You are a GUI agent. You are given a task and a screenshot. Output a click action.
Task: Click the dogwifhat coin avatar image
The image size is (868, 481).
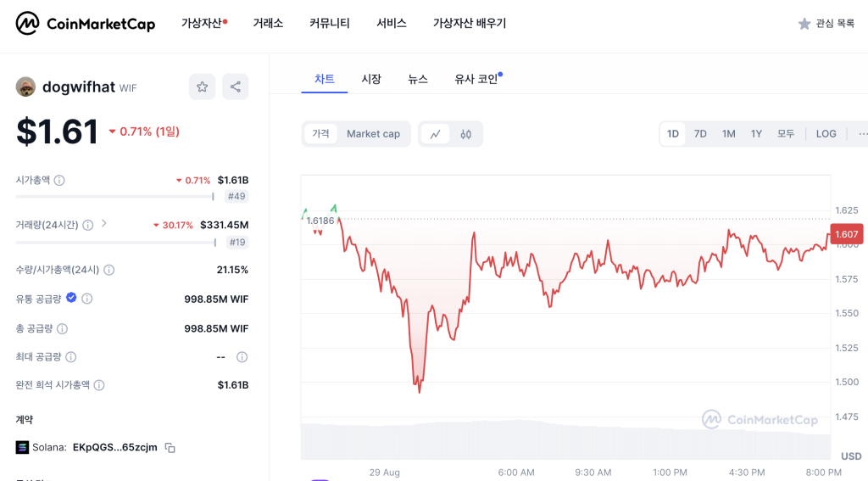pos(25,87)
